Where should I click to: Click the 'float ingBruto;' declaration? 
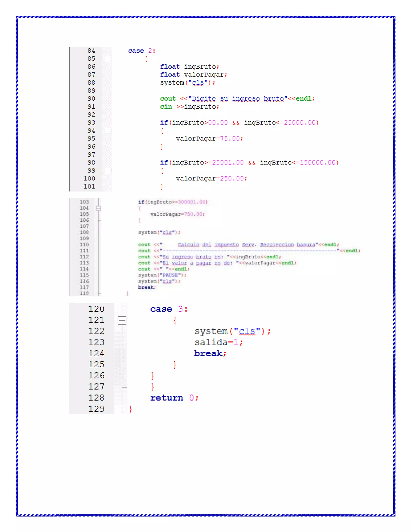click(x=189, y=67)
